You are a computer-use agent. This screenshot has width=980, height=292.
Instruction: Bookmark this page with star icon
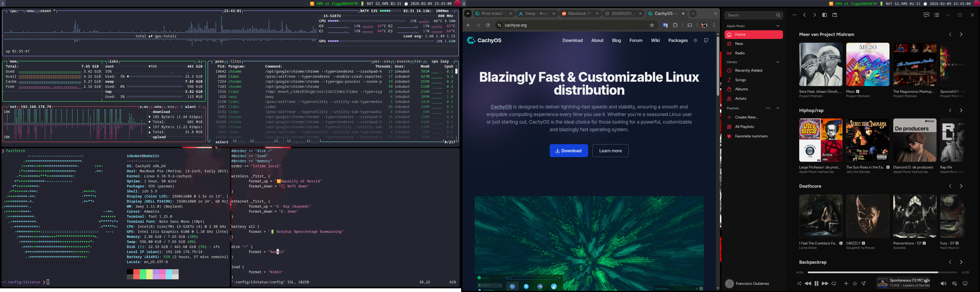[x=652, y=25]
